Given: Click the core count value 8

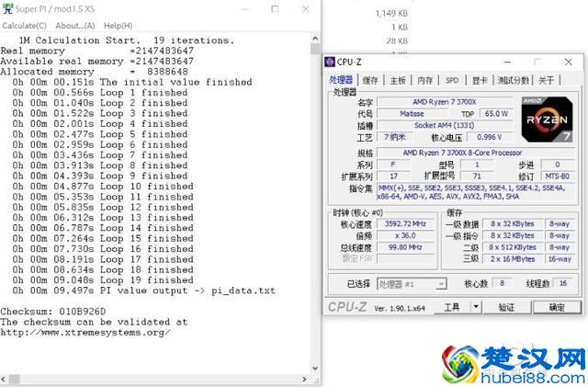Looking at the screenshot, I should tap(502, 283).
